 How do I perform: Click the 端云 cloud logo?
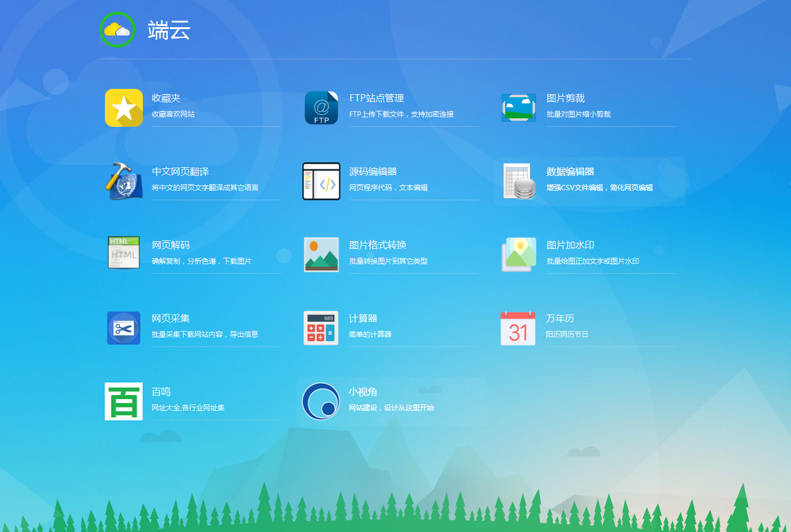(117, 30)
